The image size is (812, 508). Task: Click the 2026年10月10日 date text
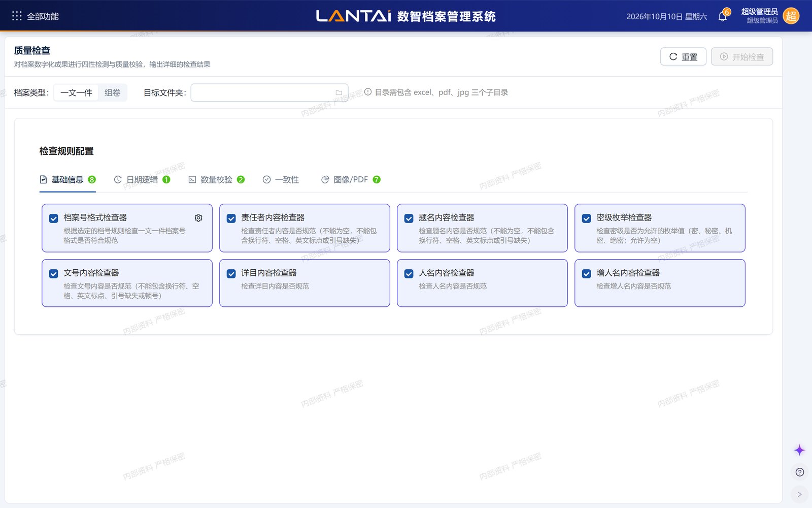click(x=666, y=17)
